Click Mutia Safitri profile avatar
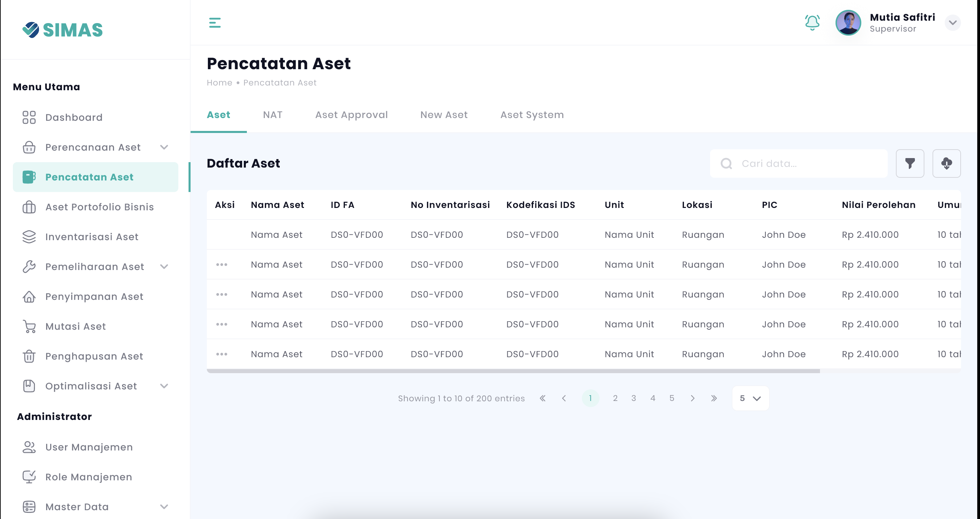Viewport: 980px width, 519px height. click(848, 22)
